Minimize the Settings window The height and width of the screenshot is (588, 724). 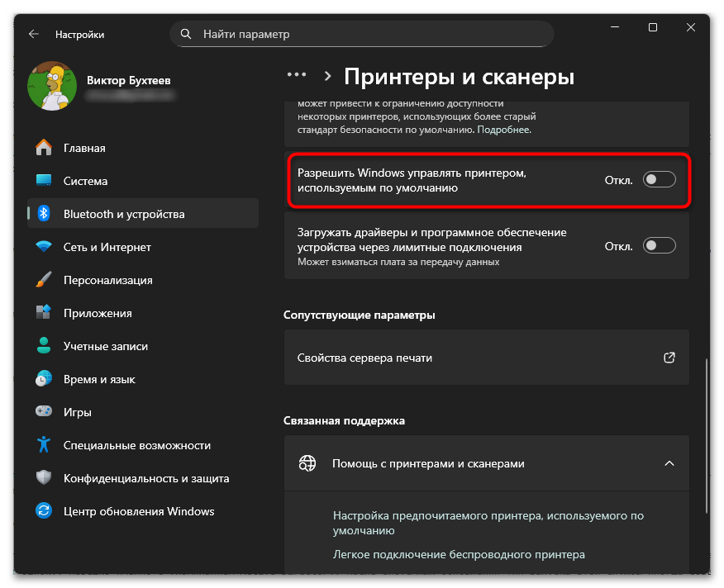pos(615,27)
